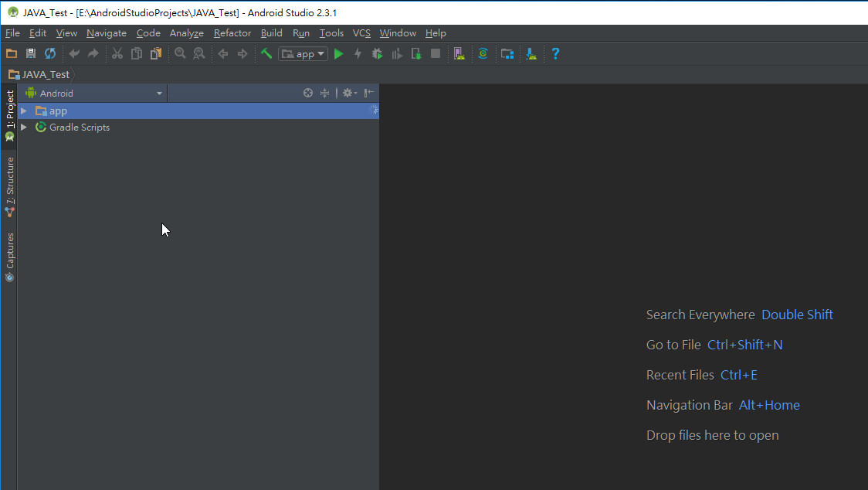The width and height of the screenshot is (868, 490).
Task: Click the Run with Coverage icon
Action: tap(397, 54)
